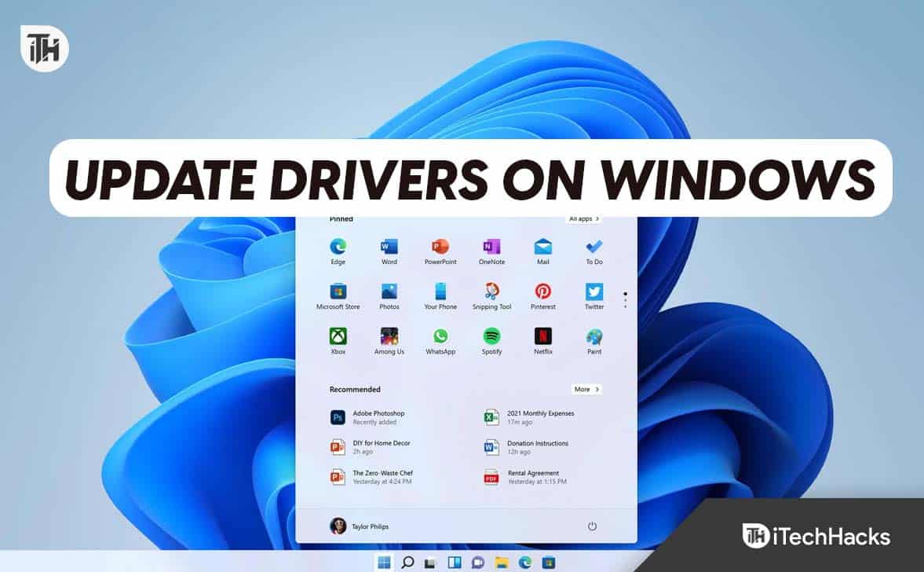Open the Taylor Philips user account
This screenshot has width=924, height=572.
(359, 526)
